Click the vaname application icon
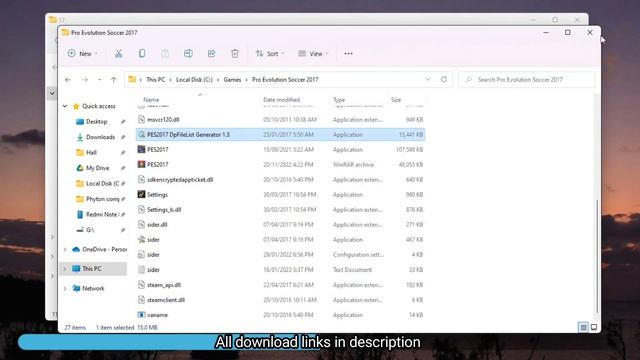 pos(141,315)
